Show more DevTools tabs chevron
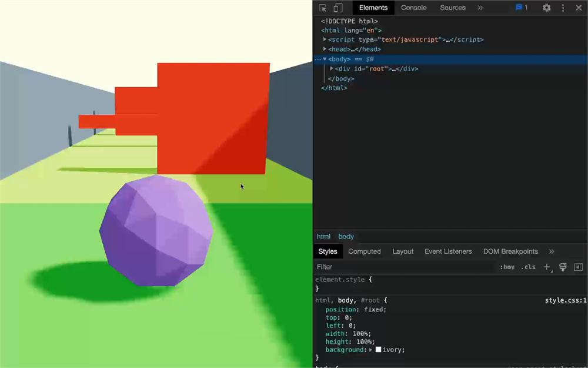588x368 pixels. pyautogui.click(x=480, y=8)
